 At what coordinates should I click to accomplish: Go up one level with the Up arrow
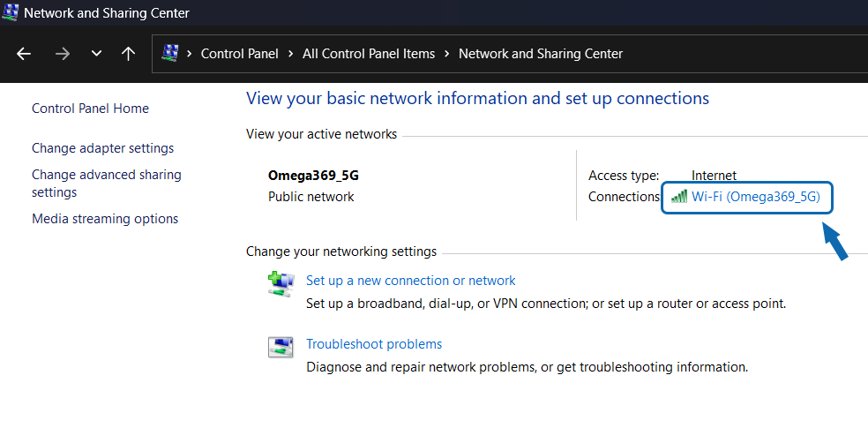(x=128, y=54)
